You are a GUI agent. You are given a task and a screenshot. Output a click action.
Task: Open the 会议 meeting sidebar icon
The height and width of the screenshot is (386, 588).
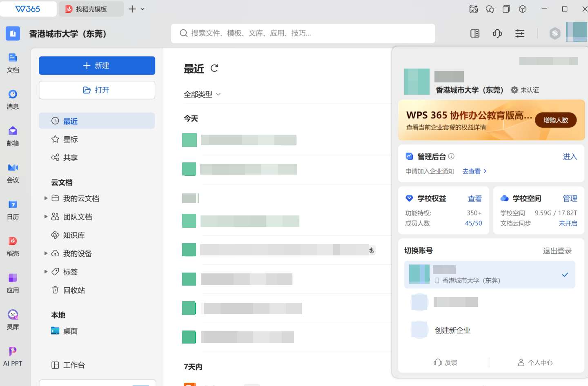click(13, 173)
